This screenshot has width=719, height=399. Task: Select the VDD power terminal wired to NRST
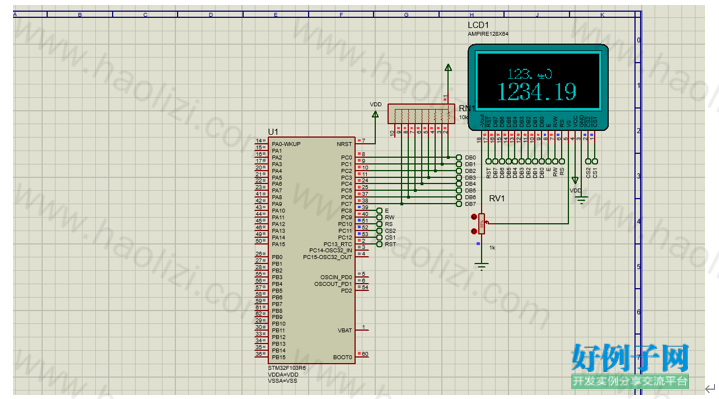[x=375, y=115]
